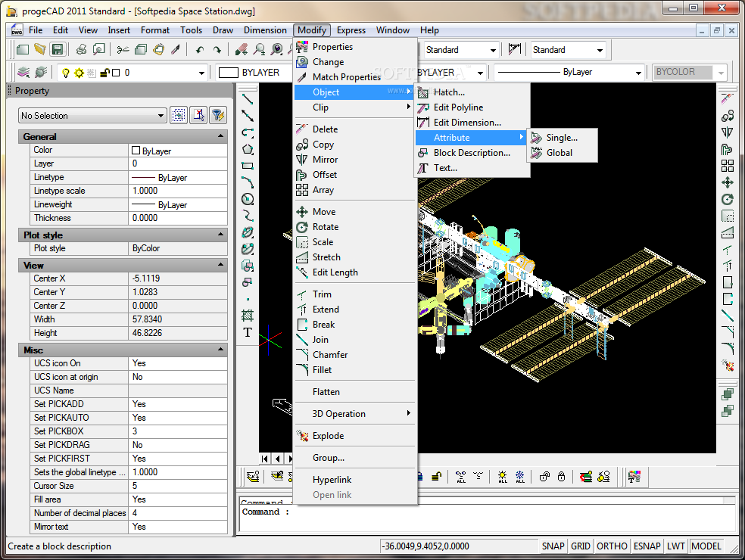Toggle SNAP in the status bar
Image resolution: width=745 pixels, height=560 pixels.
tap(553, 546)
